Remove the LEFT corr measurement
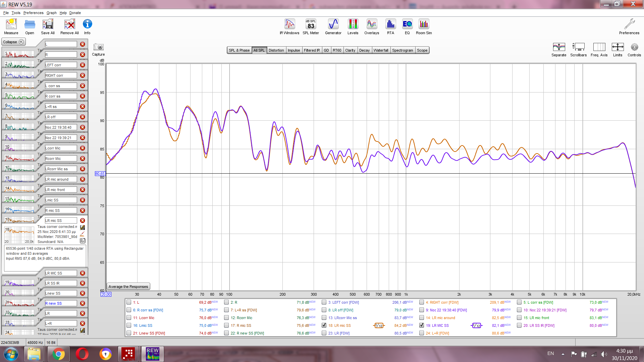The width and height of the screenshot is (644, 362). click(83, 65)
